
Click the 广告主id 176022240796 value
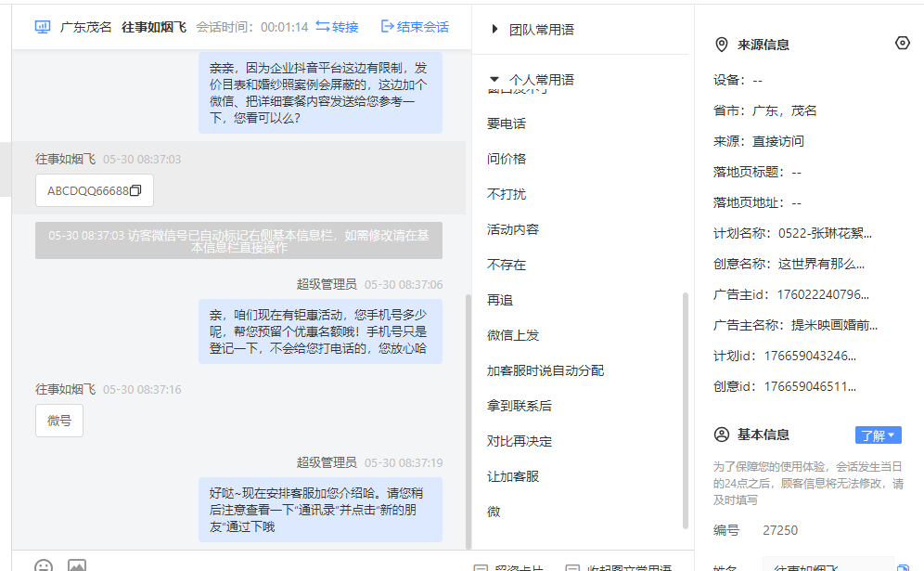[823, 294]
